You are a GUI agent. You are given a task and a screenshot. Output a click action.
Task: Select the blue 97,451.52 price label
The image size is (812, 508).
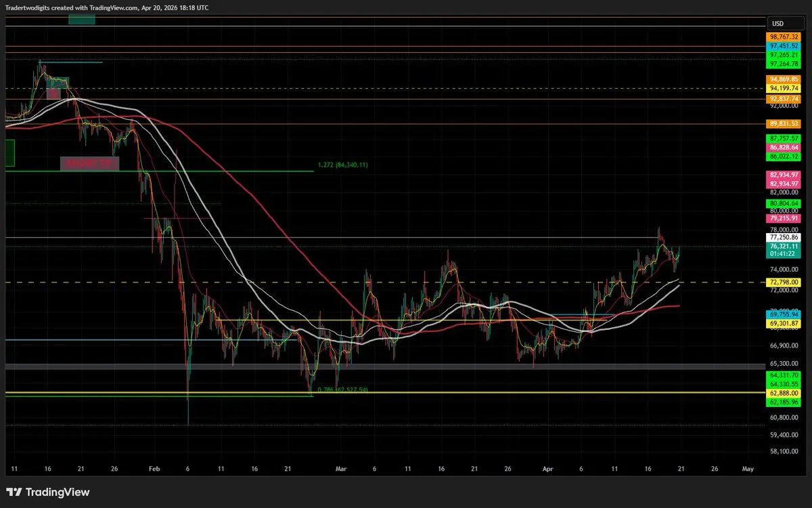tap(784, 45)
